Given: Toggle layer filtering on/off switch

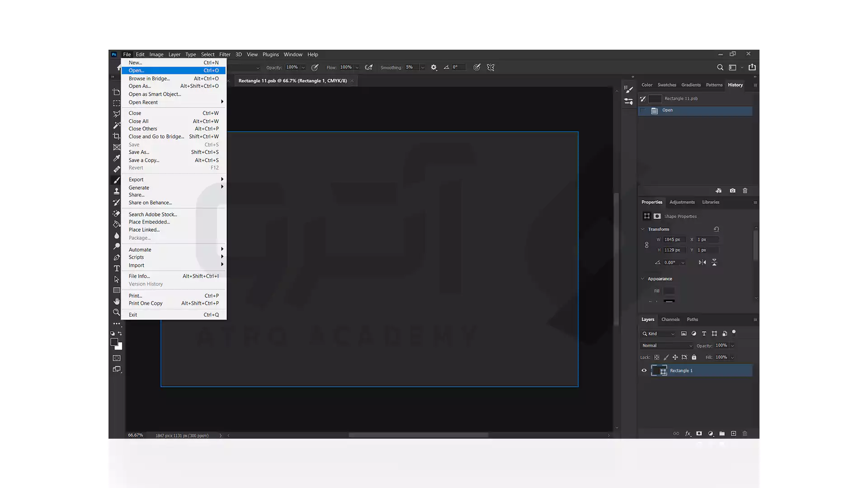Looking at the screenshot, I should 734,332.
